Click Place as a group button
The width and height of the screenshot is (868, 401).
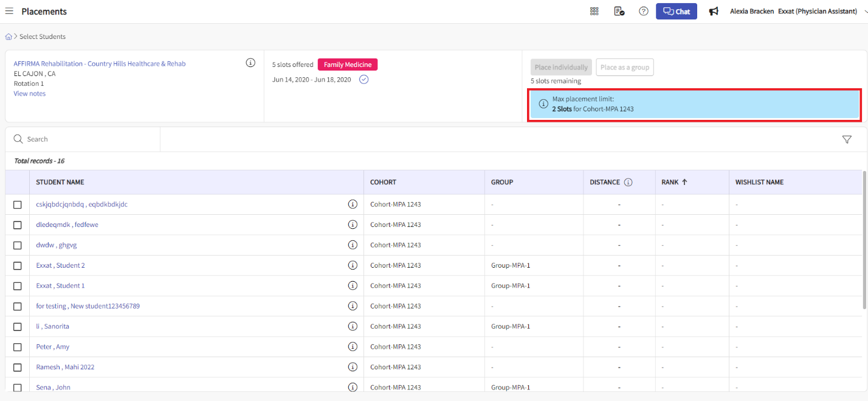625,68
